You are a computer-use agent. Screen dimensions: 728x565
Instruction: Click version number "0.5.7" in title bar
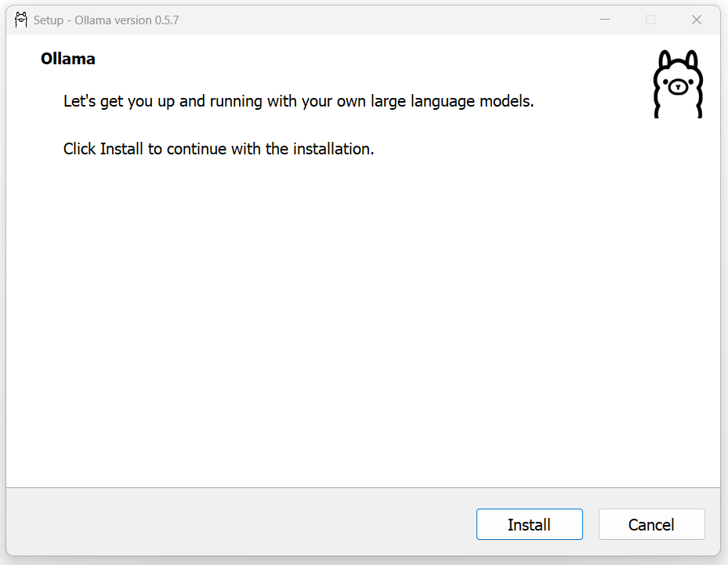[167, 20]
